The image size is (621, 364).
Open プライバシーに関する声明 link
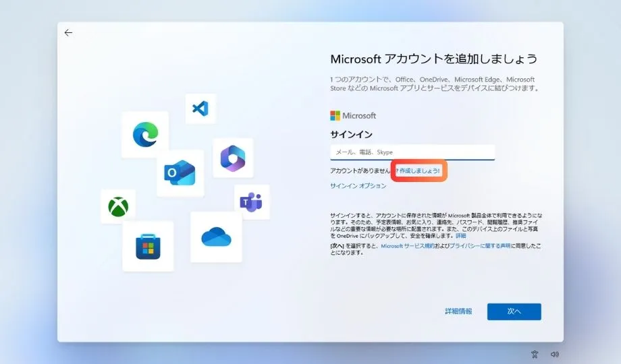(x=480, y=246)
